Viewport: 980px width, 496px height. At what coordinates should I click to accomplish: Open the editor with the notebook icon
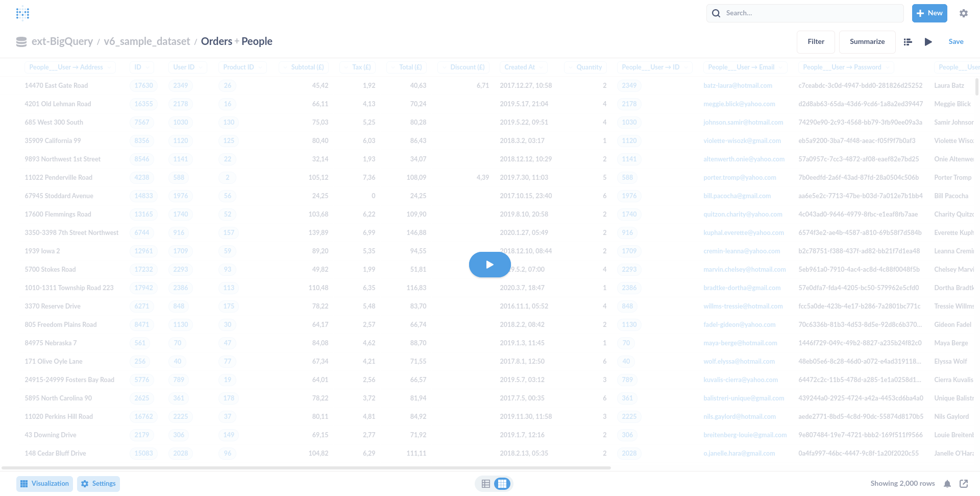pyautogui.click(x=908, y=41)
